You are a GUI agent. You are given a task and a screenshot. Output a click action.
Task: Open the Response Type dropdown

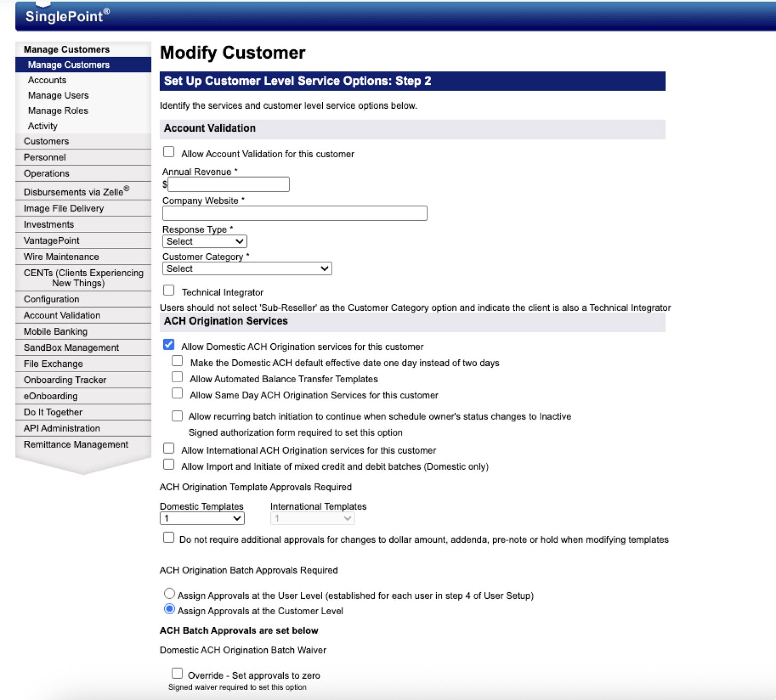pos(205,242)
